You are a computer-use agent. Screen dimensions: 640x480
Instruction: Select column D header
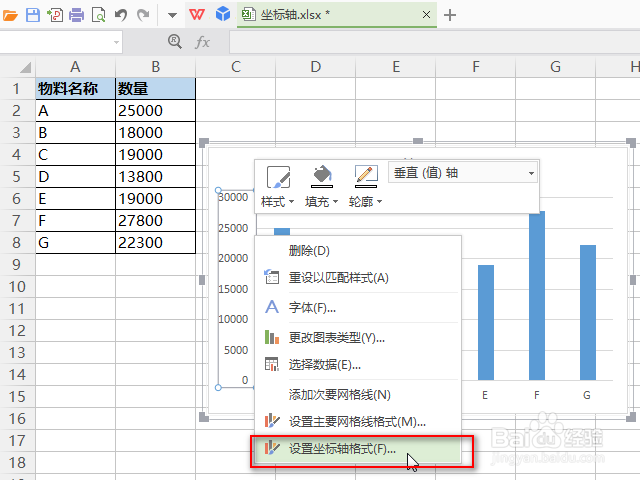(x=315, y=67)
